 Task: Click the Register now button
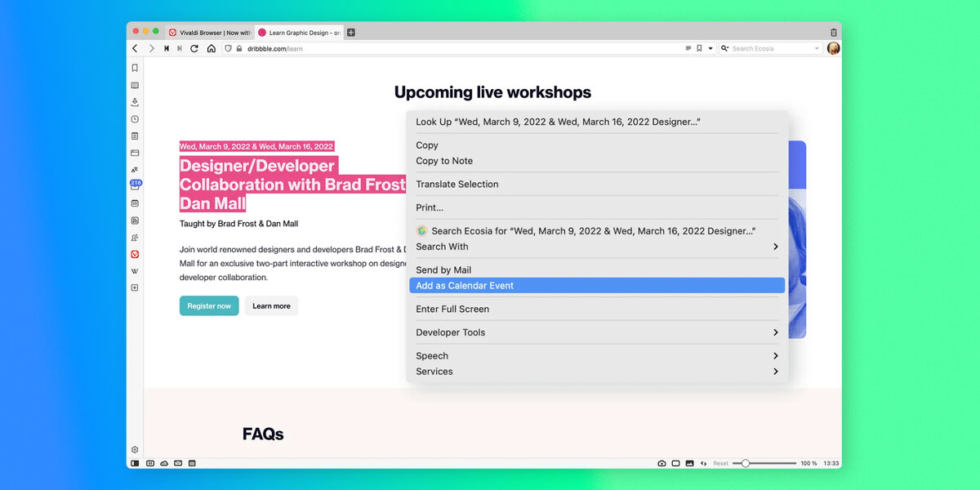tap(209, 306)
